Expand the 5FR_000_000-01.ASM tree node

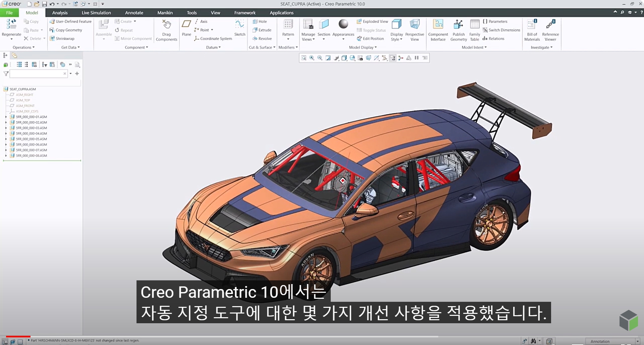click(x=6, y=117)
